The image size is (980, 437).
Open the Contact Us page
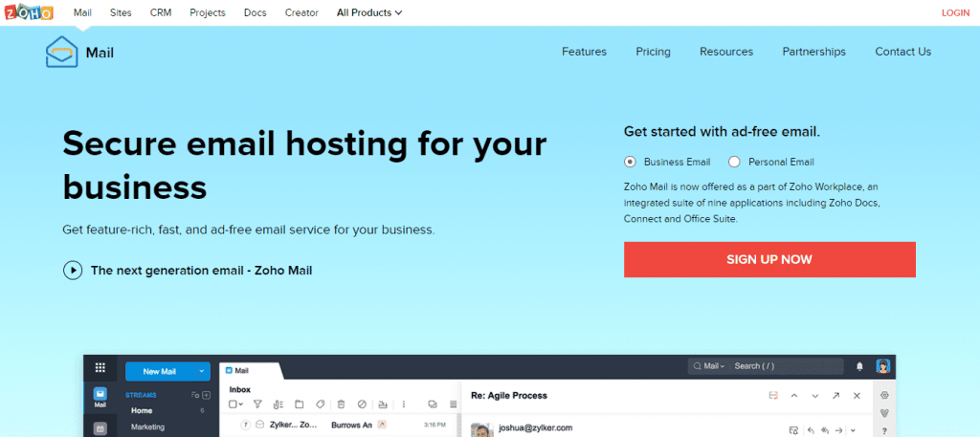(902, 52)
